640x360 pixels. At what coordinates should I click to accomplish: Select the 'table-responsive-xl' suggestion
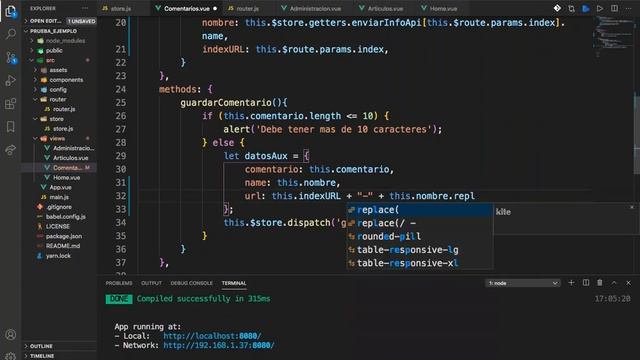(x=420, y=263)
